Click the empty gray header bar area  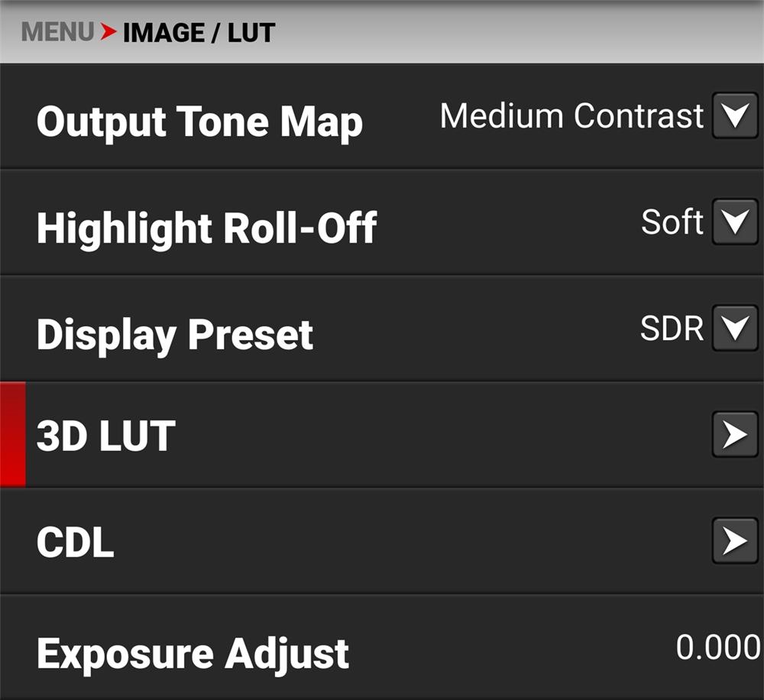pyautogui.click(x=520, y=32)
